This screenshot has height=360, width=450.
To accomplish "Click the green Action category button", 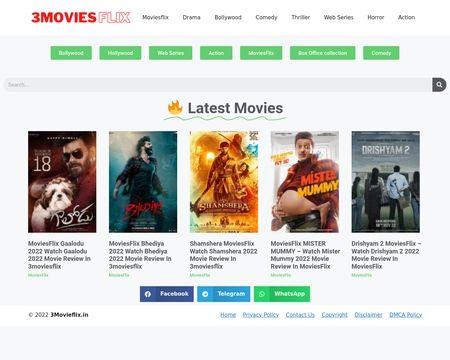I will (216, 53).
